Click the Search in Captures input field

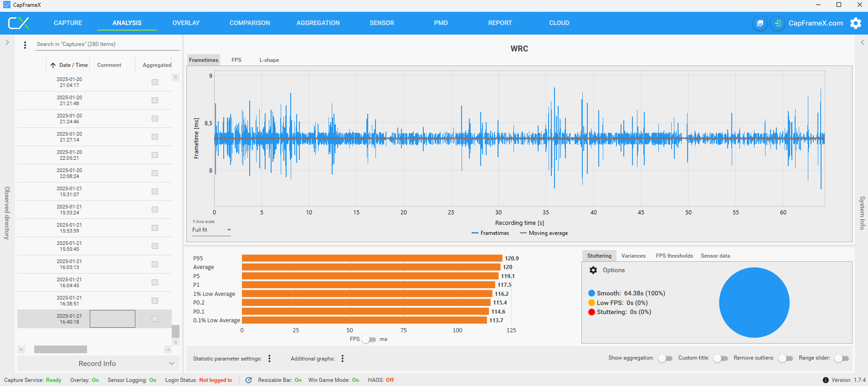[107, 44]
